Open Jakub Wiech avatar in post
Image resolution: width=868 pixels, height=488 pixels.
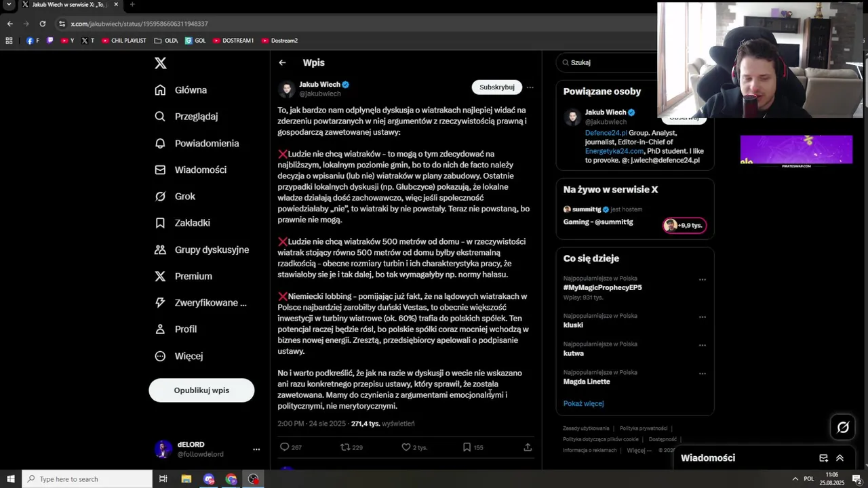click(x=287, y=89)
